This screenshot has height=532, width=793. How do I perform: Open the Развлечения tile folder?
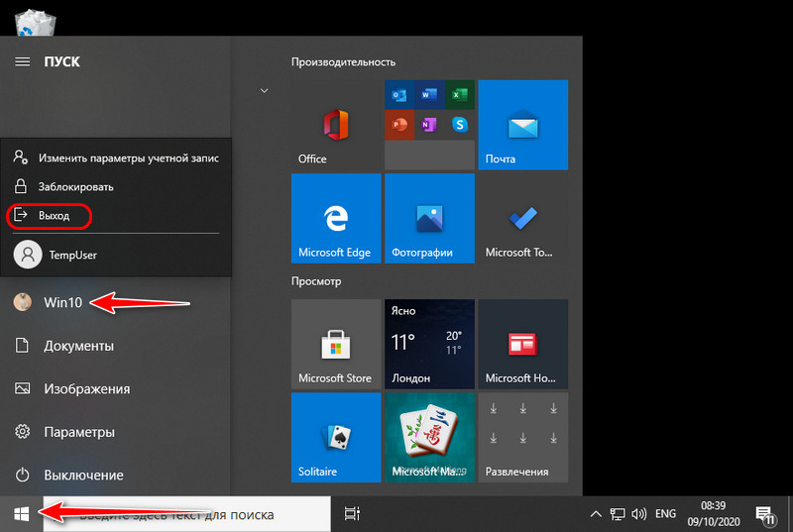[x=523, y=438]
